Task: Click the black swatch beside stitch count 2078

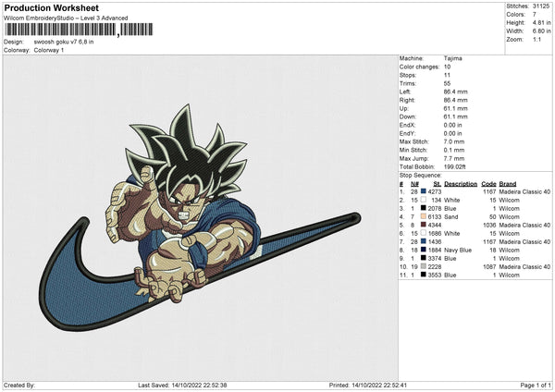Action: pyautogui.click(x=424, y=208)
